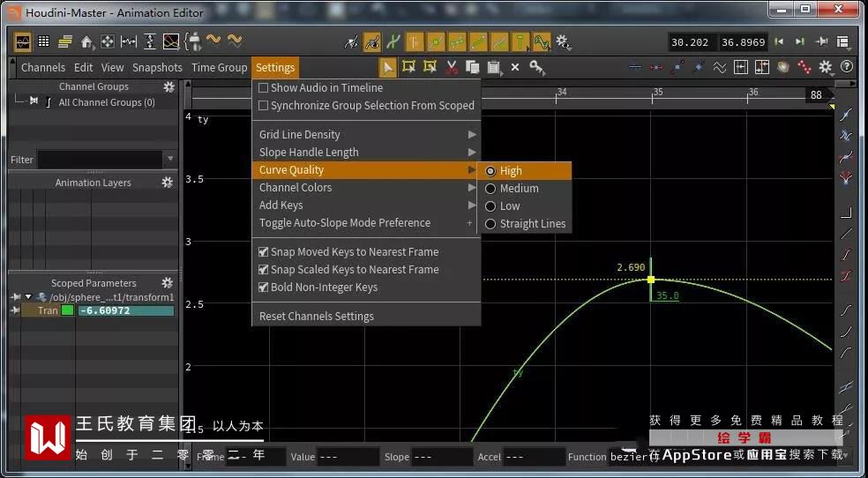This screenshot has width=868, height=478.
Task: Uncheck Snap Moved Keys to Nearest Frame
Action: (264, 252)
